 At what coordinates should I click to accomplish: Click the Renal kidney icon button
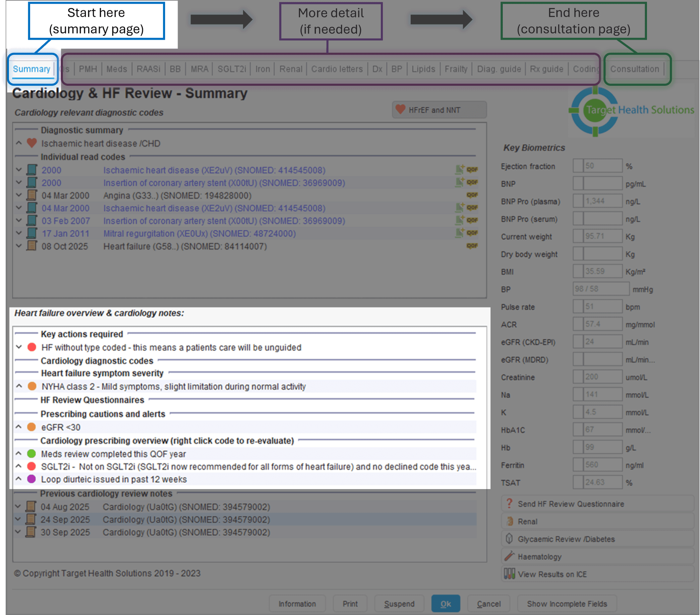510,521
